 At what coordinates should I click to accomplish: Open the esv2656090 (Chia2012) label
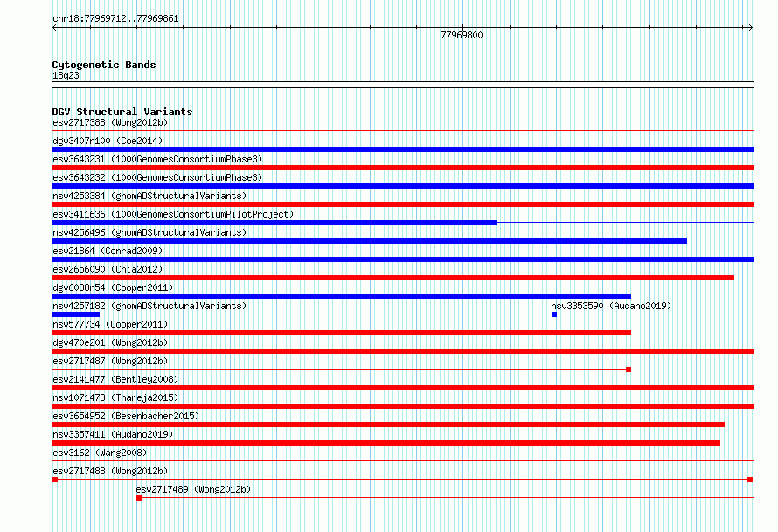[x=108, y=269]
